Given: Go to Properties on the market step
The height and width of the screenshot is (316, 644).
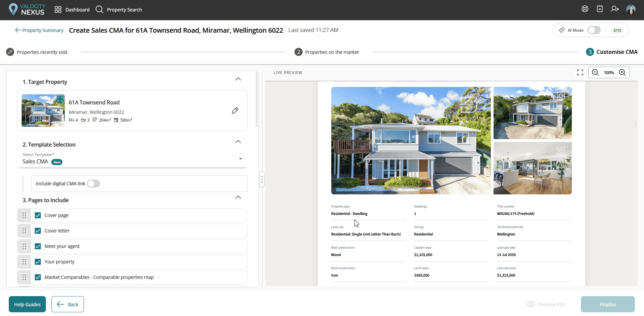Looking at the screenshot, I should coord(327,52).
